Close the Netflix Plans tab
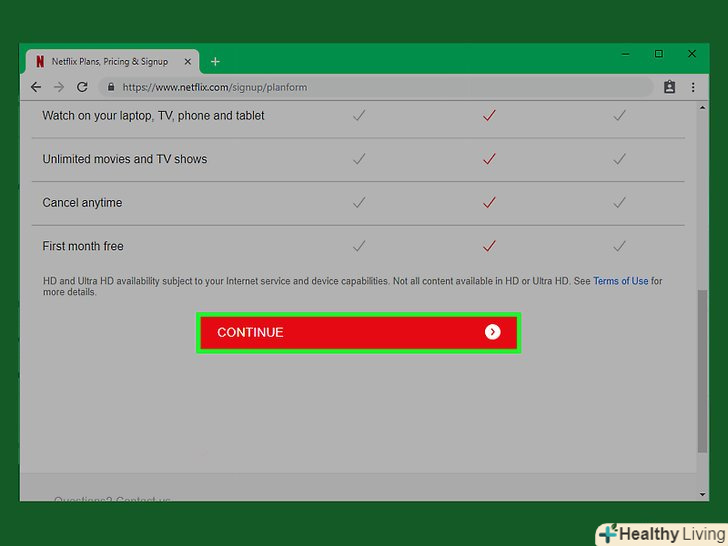728x546 pixels. 188,61
